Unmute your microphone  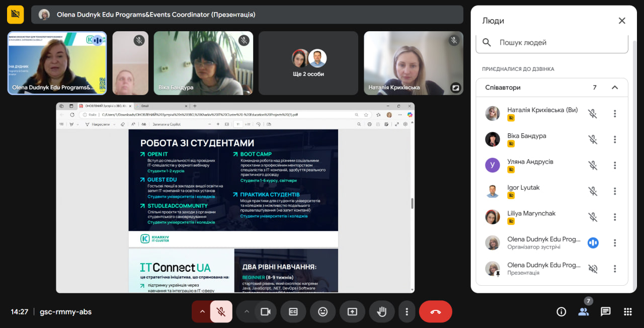coord(221,311)
